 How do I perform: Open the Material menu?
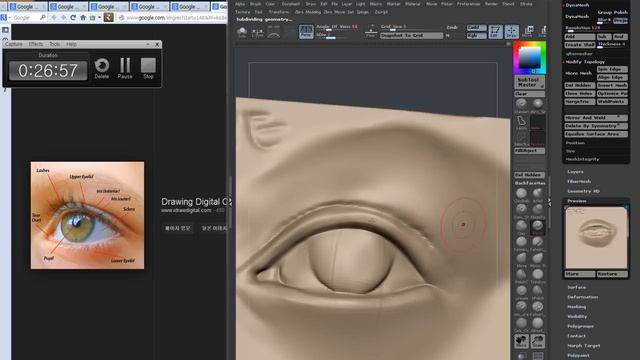click(x=413, y=4)
